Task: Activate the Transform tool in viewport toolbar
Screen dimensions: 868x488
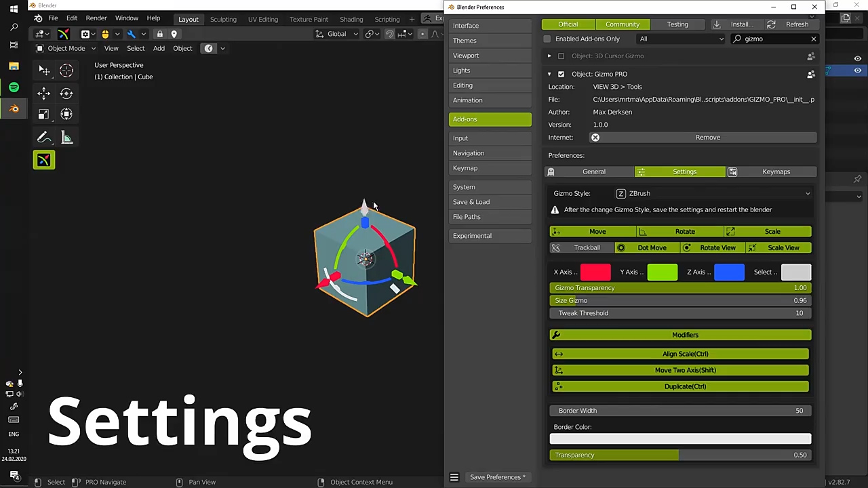Action: (66, 115)
